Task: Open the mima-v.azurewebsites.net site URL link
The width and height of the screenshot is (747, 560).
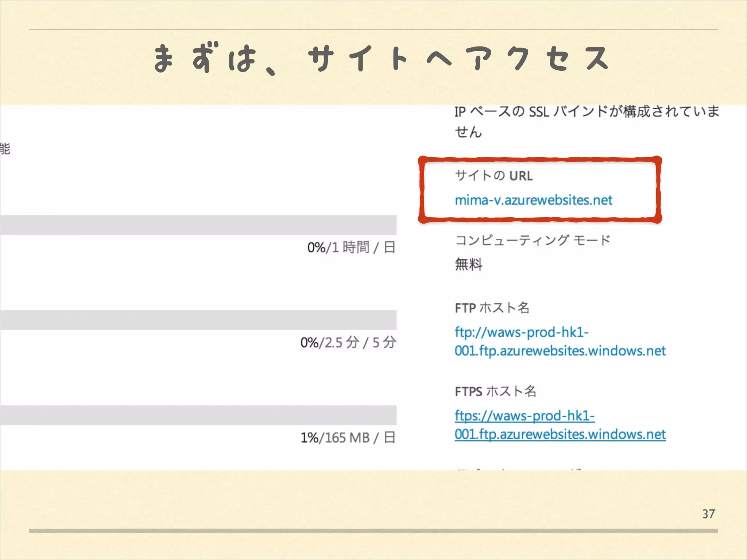Action: click(533, 200)
